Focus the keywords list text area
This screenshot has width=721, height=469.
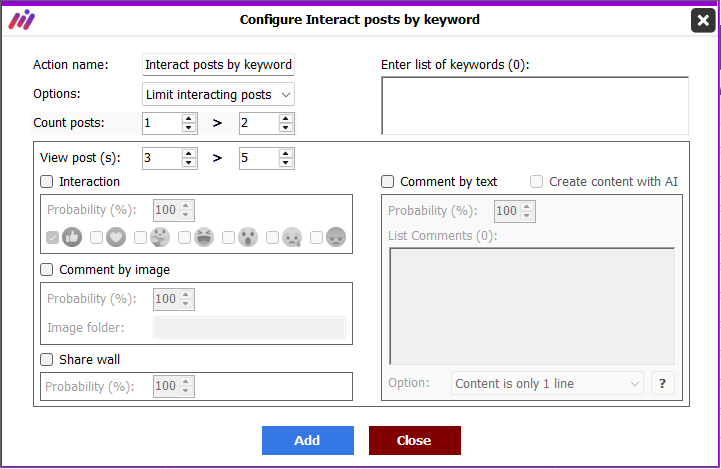(535, 106)
